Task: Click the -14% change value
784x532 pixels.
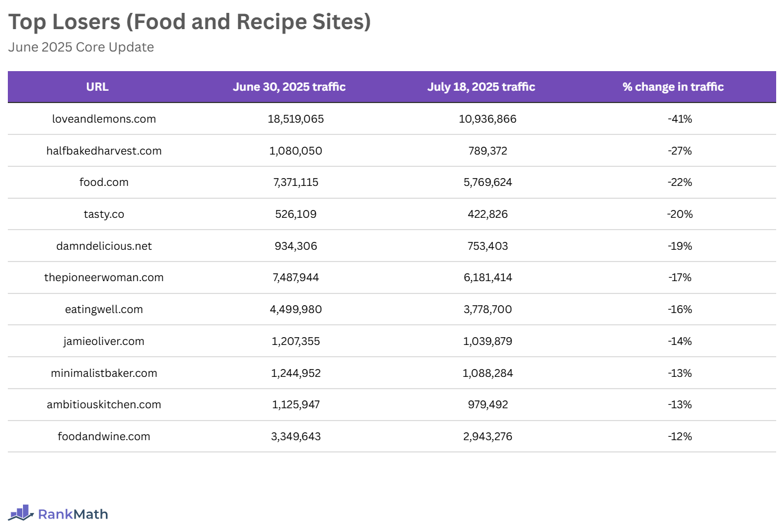Action: coord(680,341)
